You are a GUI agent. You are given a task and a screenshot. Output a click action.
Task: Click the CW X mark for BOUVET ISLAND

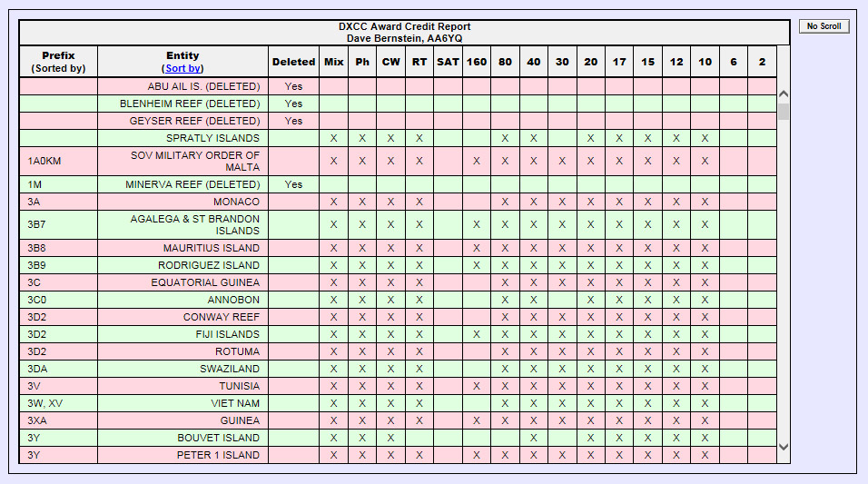[390, 438]
